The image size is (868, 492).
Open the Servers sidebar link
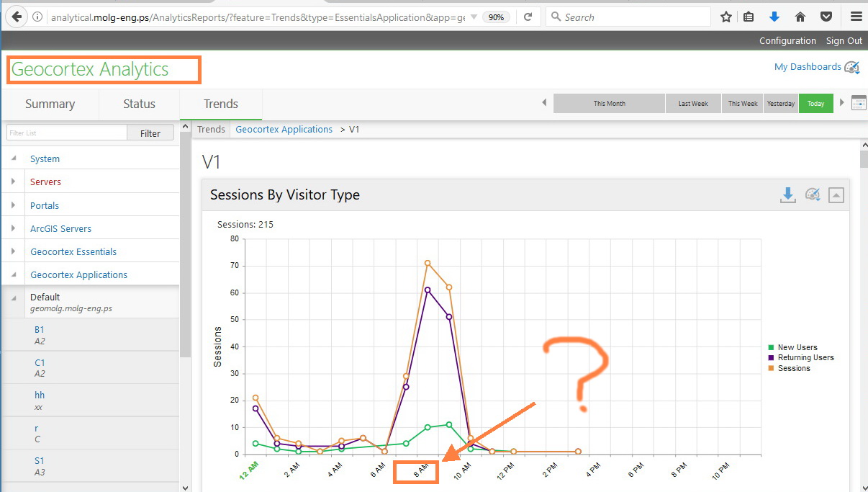coord(45,182)
